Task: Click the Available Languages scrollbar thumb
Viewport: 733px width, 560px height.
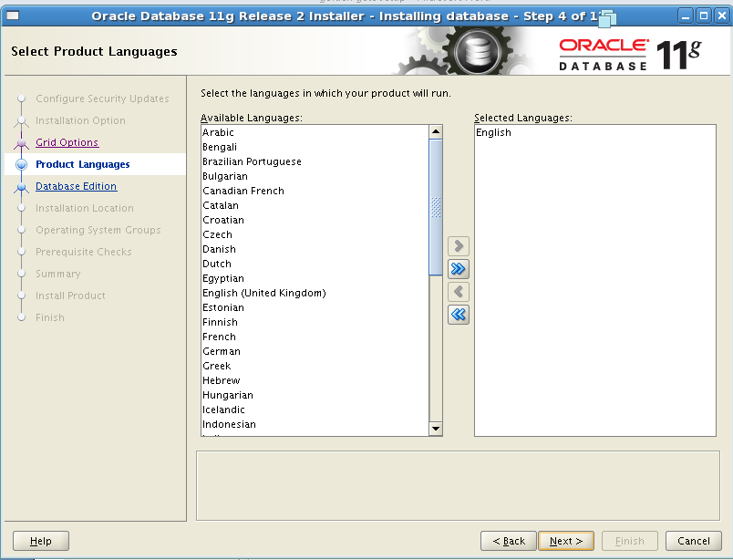Action: [436, 207]
